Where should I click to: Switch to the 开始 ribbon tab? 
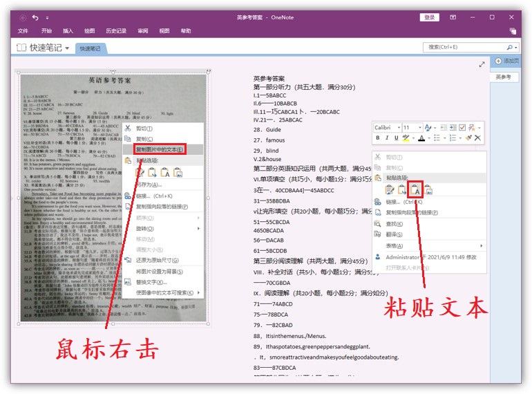[x=46, y=31]
